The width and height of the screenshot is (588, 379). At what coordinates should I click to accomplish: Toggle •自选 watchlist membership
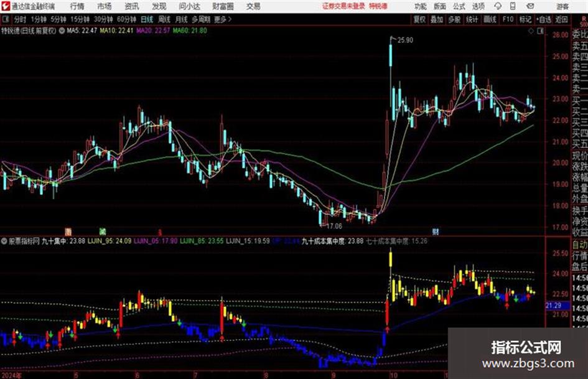click(543, 19)
